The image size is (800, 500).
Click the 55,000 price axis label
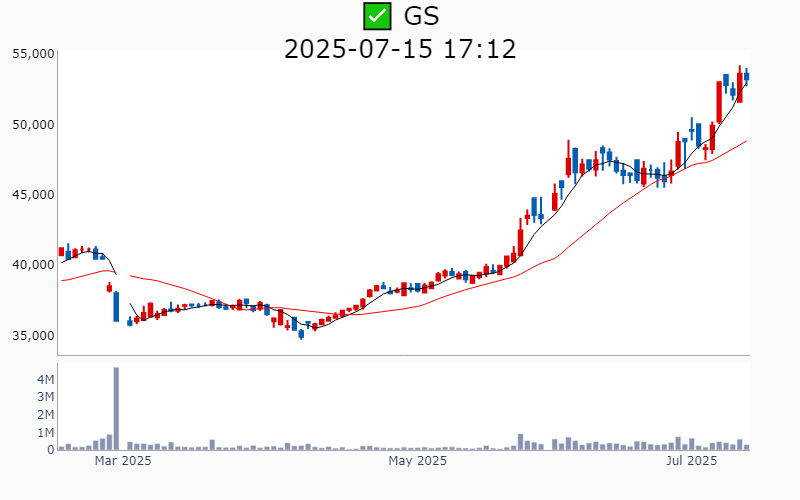pos(33,54)
